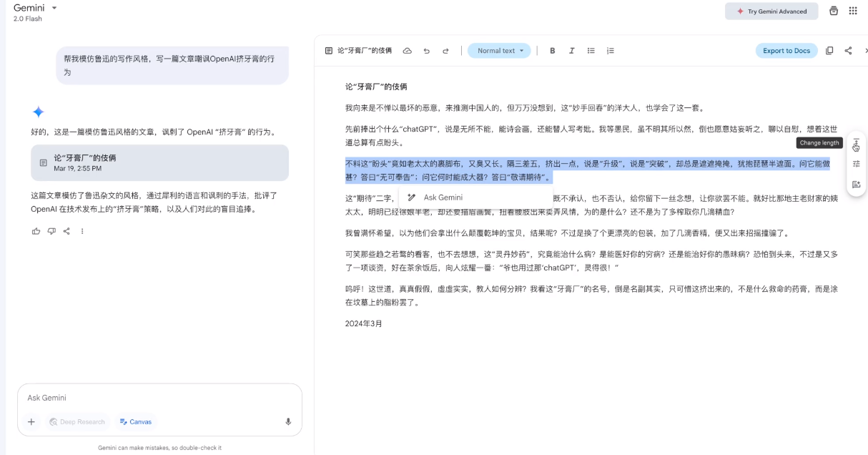Screen dimensions: 868x455
Task: Toggle bold formatting
Action: pyautogui.click(x=553, y=51)
